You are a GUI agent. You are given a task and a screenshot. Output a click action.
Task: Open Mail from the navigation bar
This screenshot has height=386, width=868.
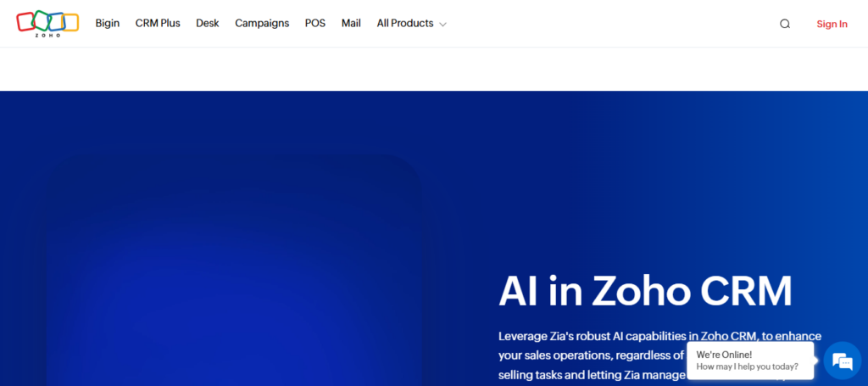[x=351, y=23]
